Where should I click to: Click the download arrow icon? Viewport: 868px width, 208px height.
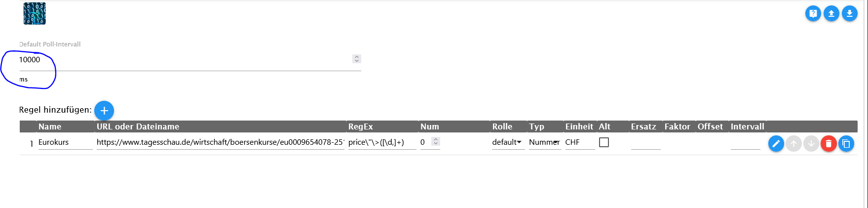pyautogui.click(x=850, y=14)
